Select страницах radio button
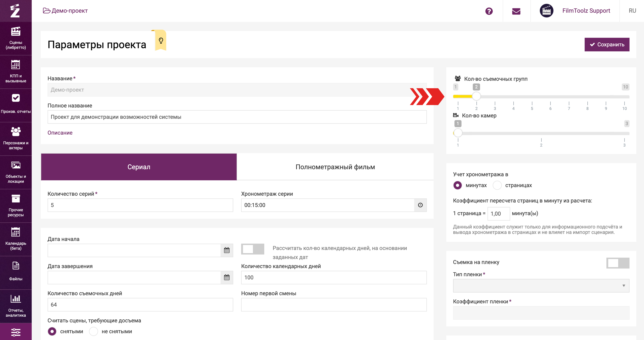Screen dimensions: 644x340 497,185
